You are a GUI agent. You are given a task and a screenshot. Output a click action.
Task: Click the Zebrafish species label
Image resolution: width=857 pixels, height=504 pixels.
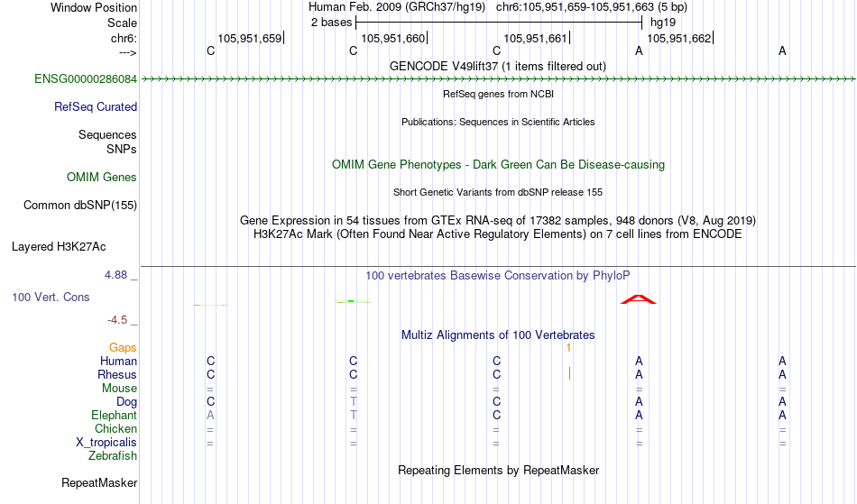(x=113, y=455)
